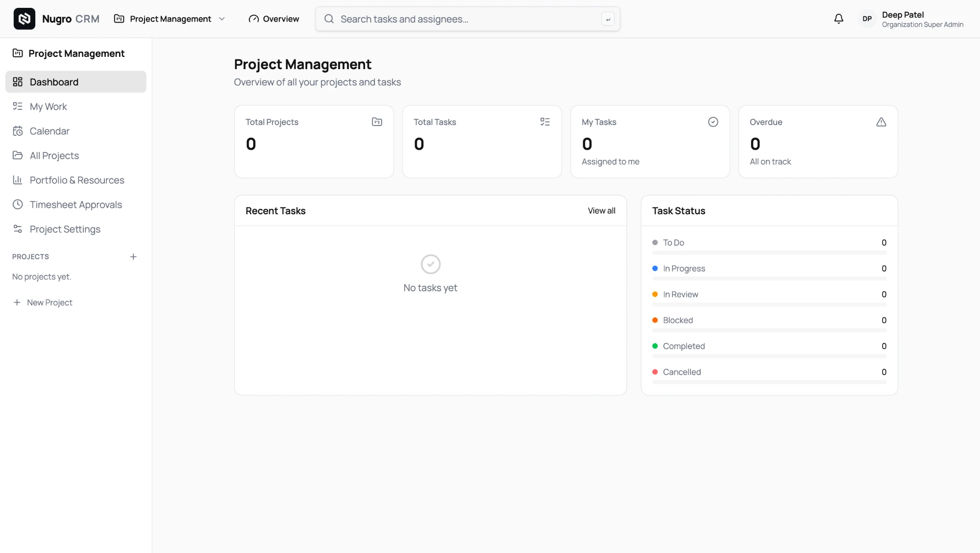Screen dimensions: 980x553
Task: Click the My Tasks checkmark icon
Action: click(713, 122)
